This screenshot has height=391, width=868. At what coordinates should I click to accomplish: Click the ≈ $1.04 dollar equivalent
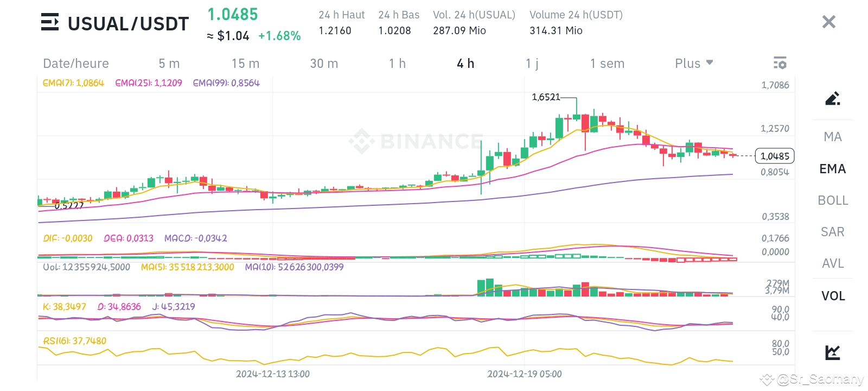[228, 36]
